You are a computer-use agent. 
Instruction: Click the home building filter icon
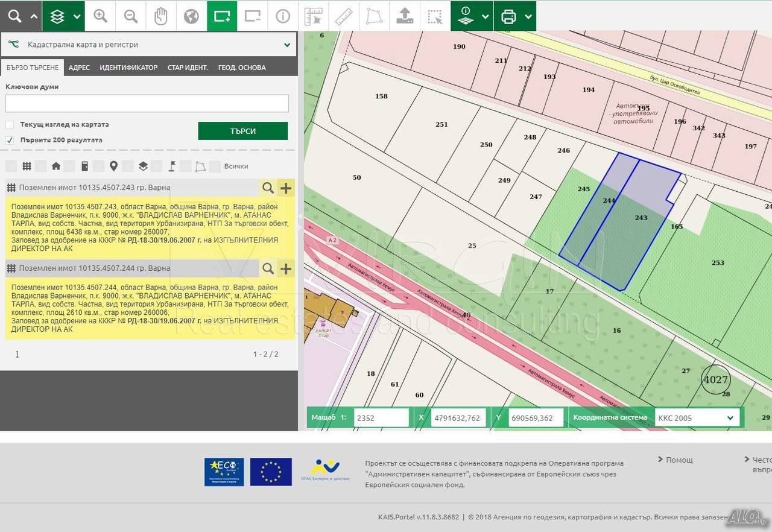click(x=55, y=166)
